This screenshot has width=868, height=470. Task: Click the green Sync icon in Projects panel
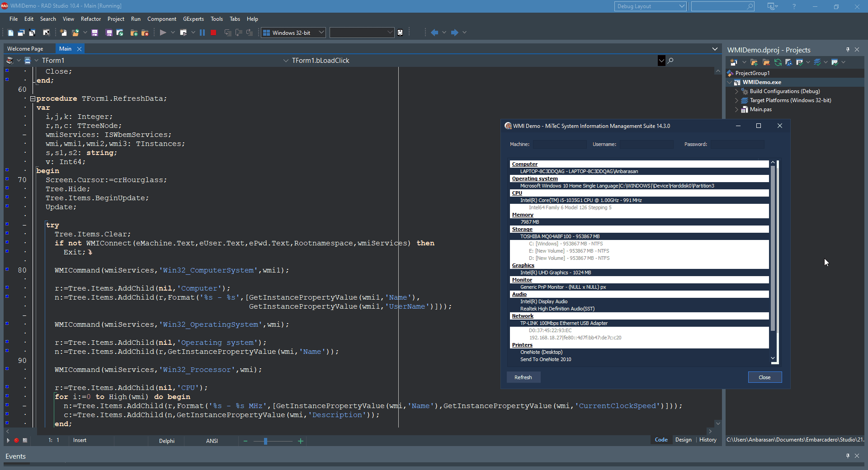coord(778,62)
